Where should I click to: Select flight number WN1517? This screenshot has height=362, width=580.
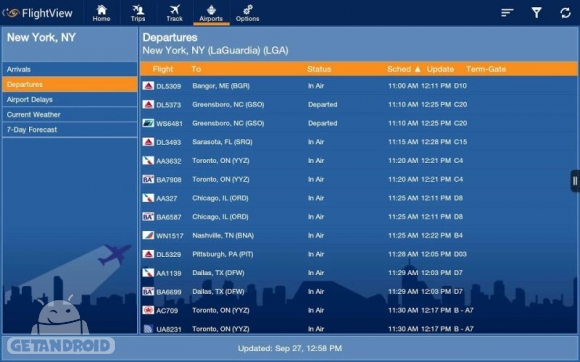pyautogui.click(x=170, y=236)
